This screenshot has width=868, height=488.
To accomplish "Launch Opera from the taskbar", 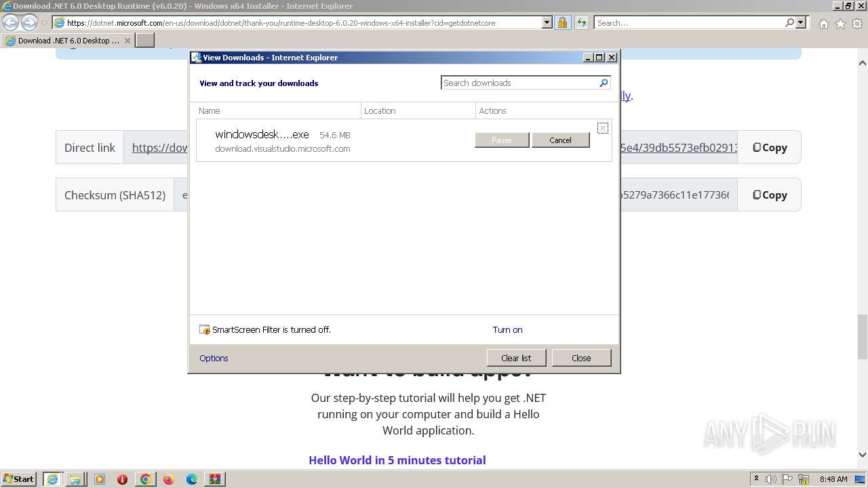I will click(x=122, y=479).
